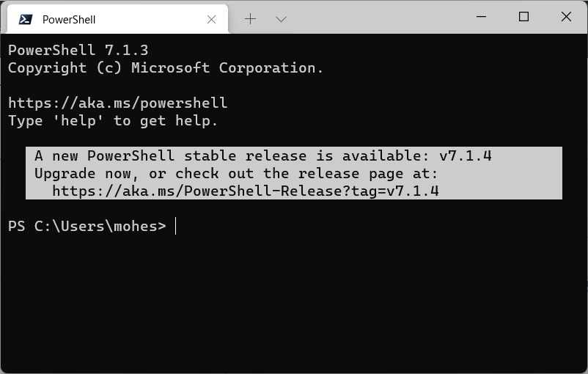Click the v7.1.4 version text in the notice
The image size is (588, 374).
(x=466, y=155)
